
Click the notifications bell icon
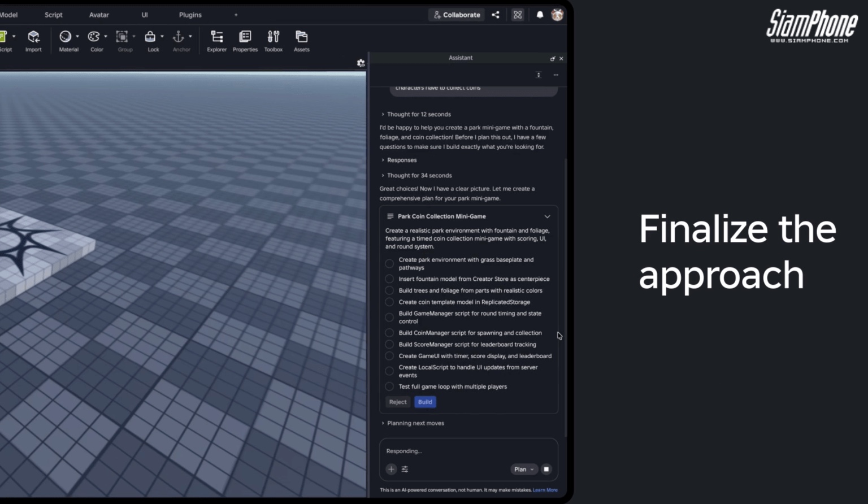[x=540, y=15]
